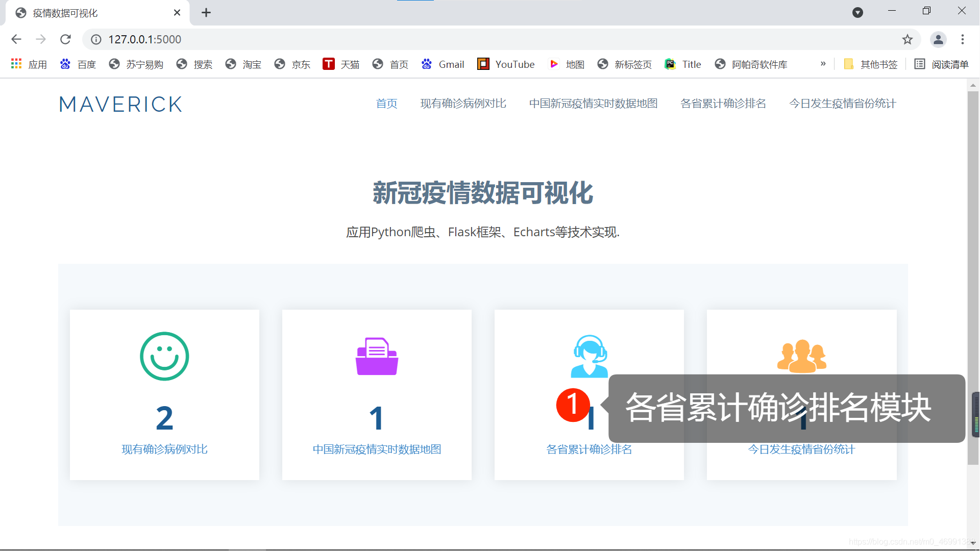The image size is (980, 551).
Task: Open the 京东 bookmark
Action: coord(292,64)
